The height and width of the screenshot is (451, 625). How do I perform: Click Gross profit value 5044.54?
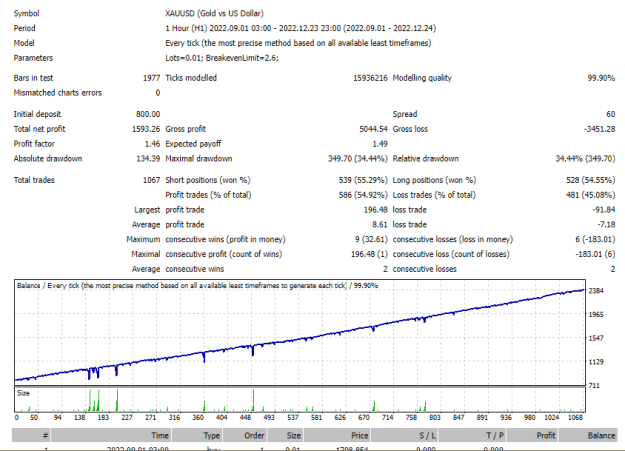tap(373, 129)
